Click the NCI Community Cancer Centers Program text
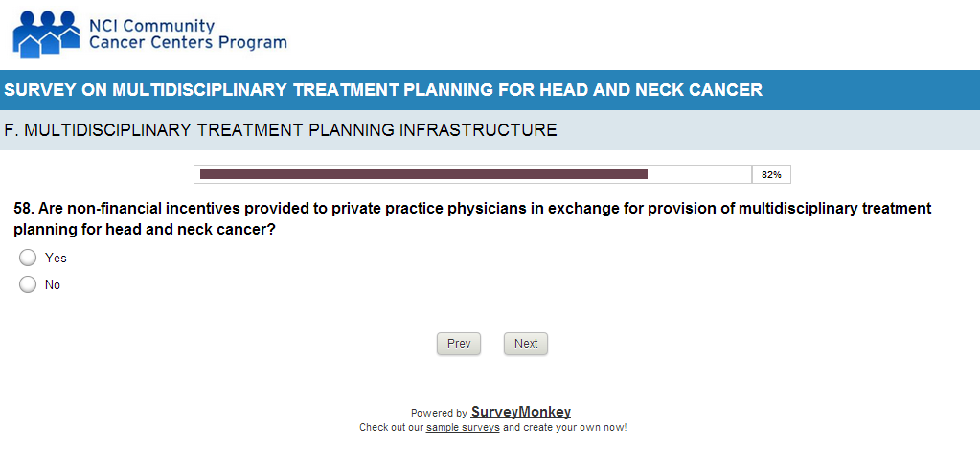The width and height of the screenshot is (980, 473). [187, 34]
